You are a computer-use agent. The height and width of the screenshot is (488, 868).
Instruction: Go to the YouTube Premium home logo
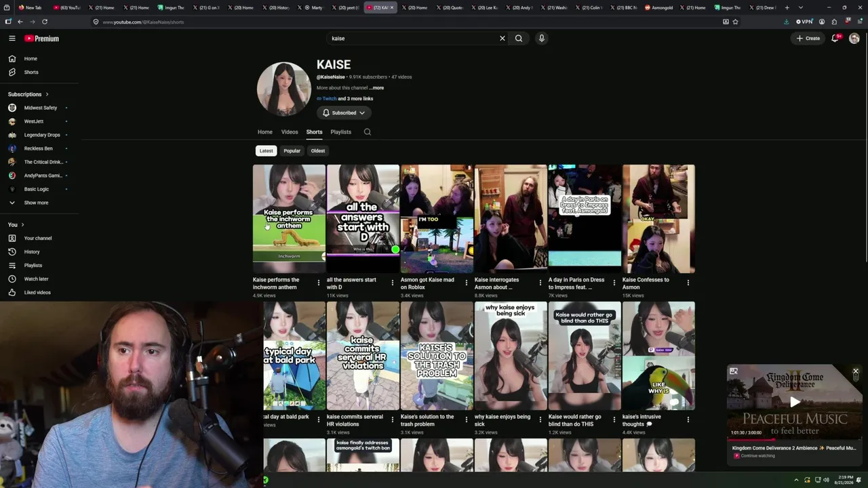(42, 39)
